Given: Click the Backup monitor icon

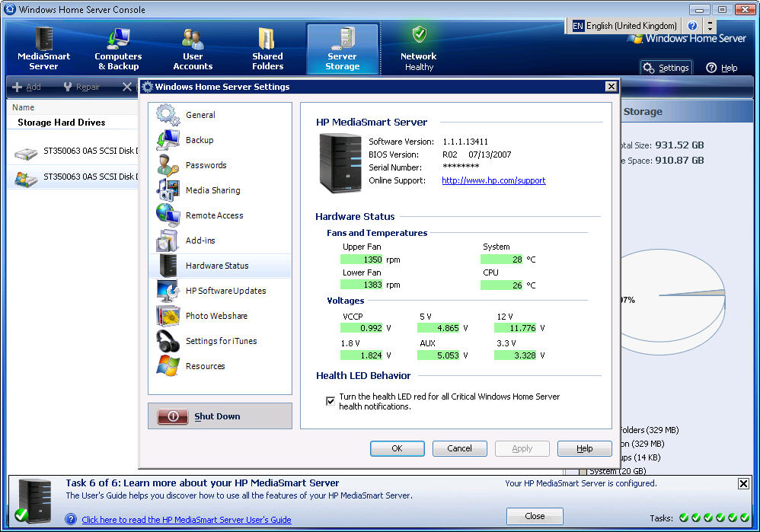Looking at the screenshot, I should pyautogui.click(x=168, y=140).
